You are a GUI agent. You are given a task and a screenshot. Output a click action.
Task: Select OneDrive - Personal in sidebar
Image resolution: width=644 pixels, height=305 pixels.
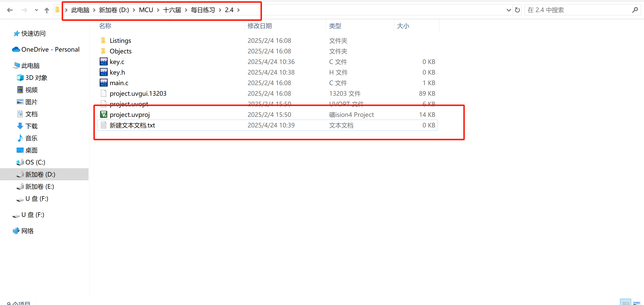coord(50,49)
